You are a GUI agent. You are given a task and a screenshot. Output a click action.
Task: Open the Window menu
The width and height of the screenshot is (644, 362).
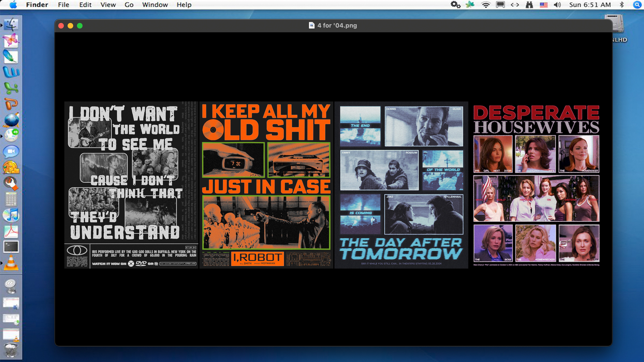pos(155,5)
